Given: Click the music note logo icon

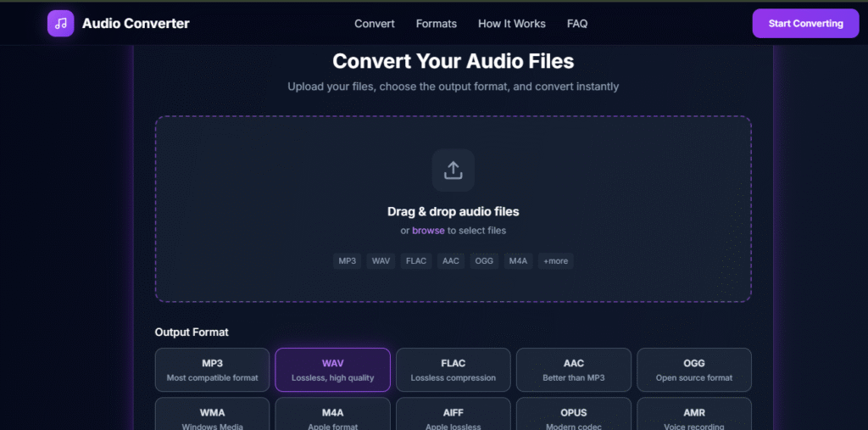Looking at the screenshot, I should (60, 24).
